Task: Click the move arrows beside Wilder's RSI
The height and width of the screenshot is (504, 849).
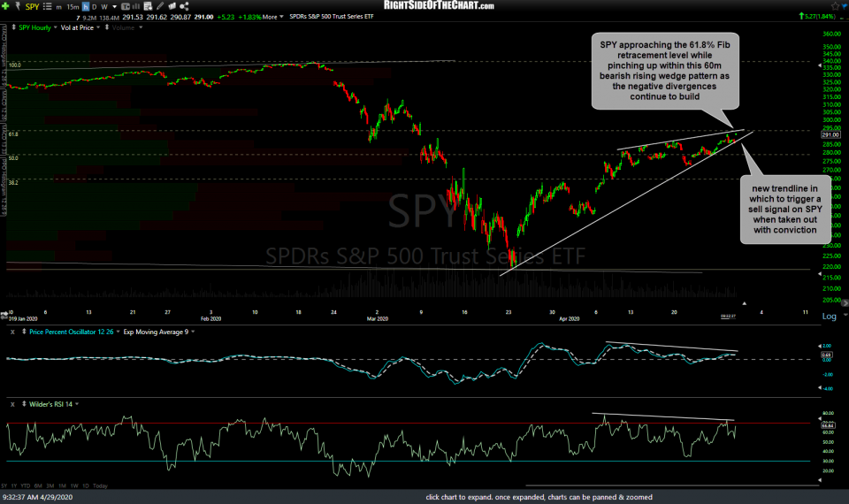Action: point(24,404)
